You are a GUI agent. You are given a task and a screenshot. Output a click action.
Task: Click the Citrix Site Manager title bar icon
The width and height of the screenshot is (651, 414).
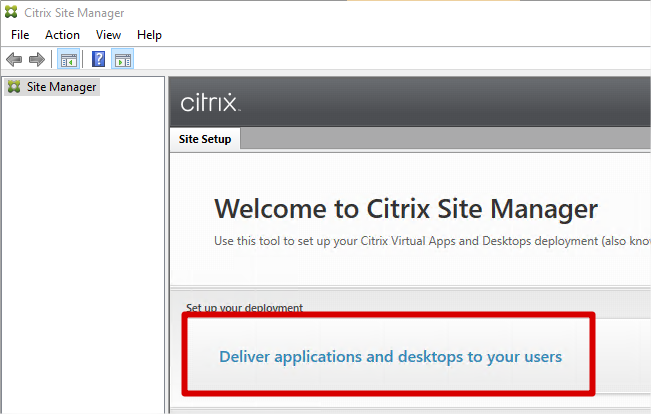[x=11, y=12]
